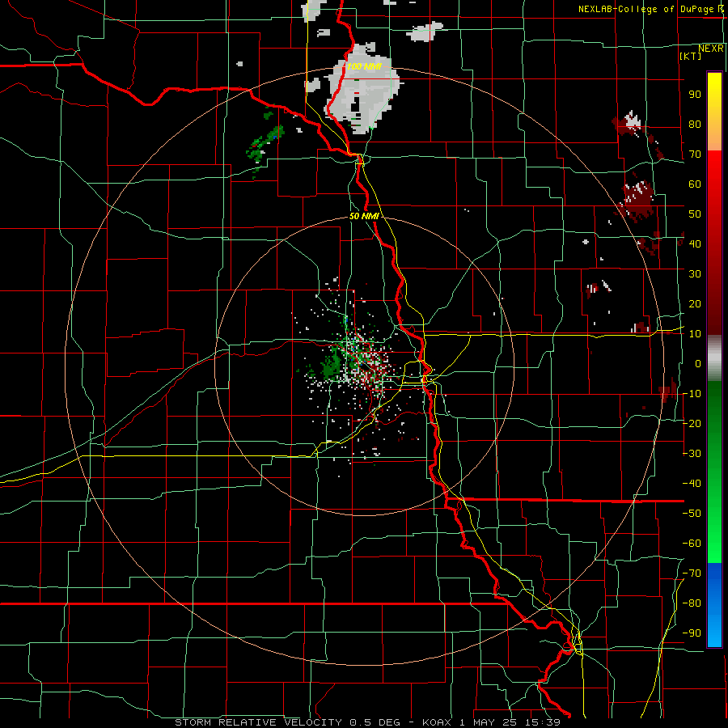Click the 70 value on the velocity scale

click(695, 154)
